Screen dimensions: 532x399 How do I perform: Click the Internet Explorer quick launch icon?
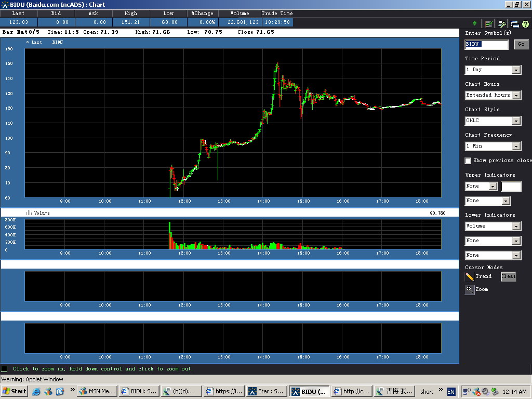click(x=36, y=392)
